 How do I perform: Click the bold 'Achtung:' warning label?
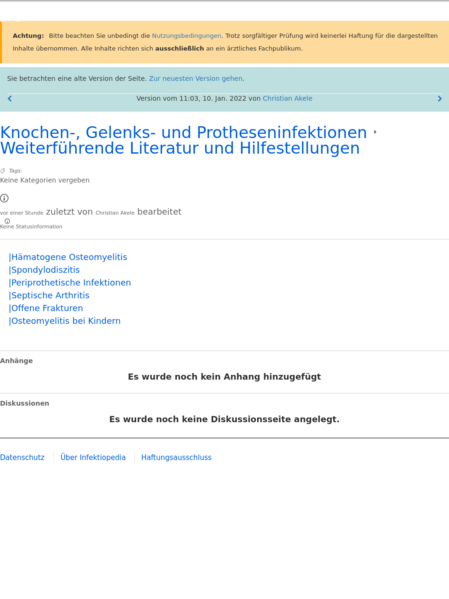pos(28,36)
